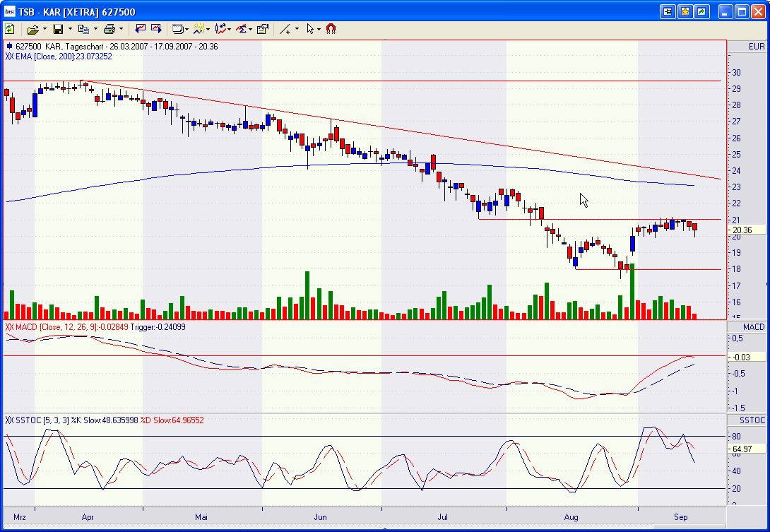
Task: Click the EMA [Close, 200] indicator label
Action: click(x=59, y=57)
